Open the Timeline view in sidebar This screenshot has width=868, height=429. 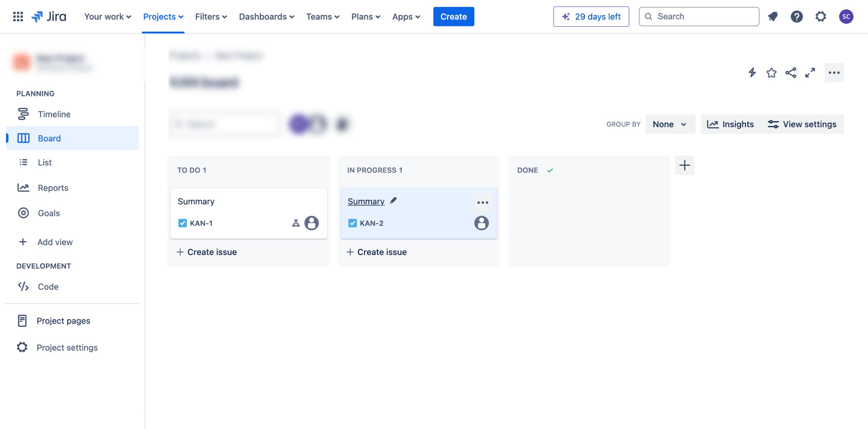54,114
